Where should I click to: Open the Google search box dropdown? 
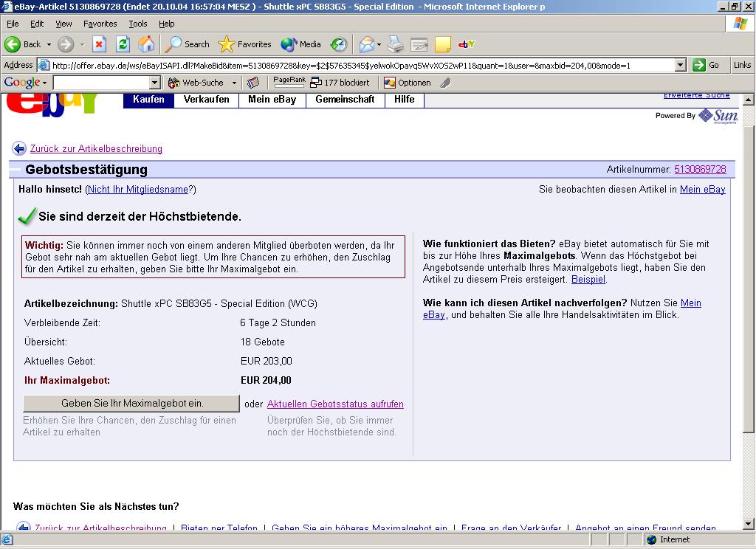[154, 83]
